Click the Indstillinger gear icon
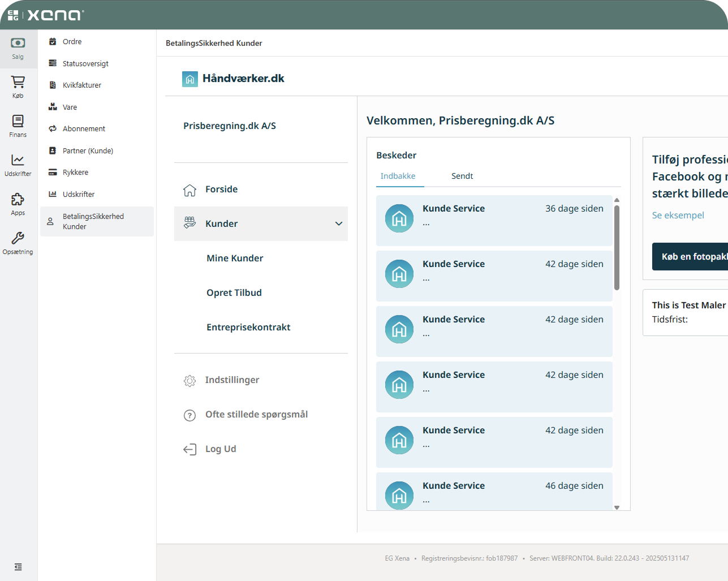The height and width of the screenshot is (581, 728). pos(189,381)
